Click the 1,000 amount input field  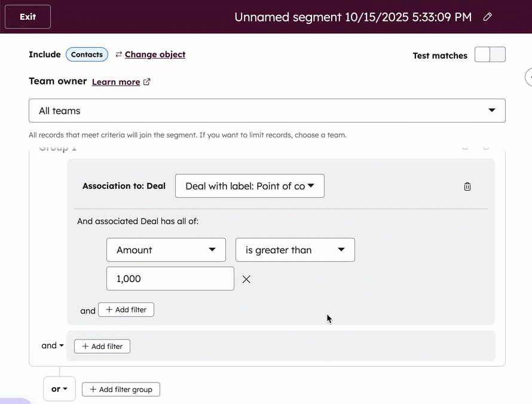click(170, 278)
